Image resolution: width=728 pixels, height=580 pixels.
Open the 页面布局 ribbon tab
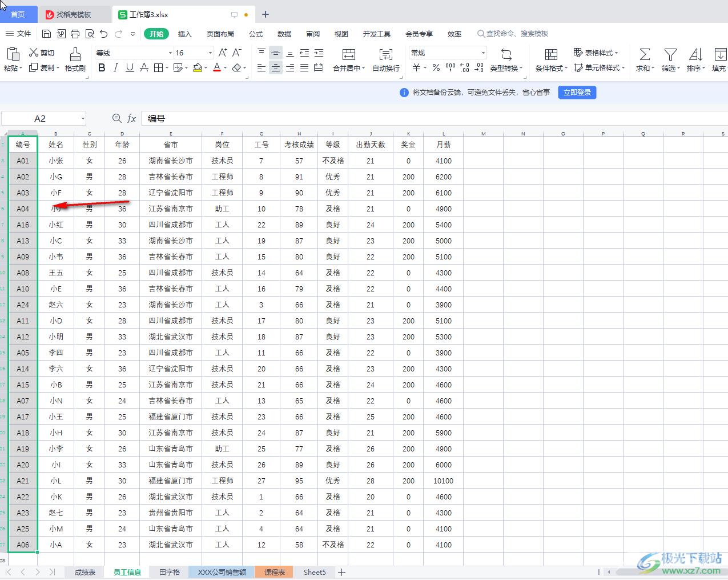click(x=220, y=34)
